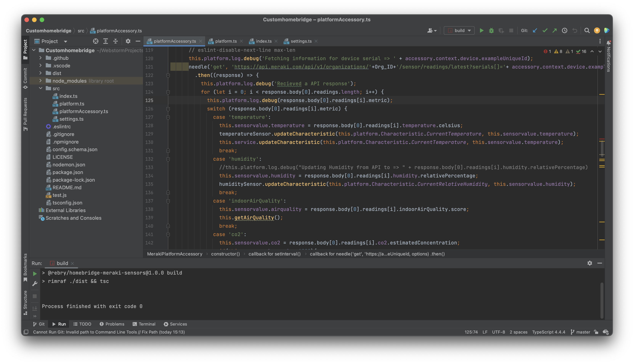Click the Git commit checkmark icon

coord(545,30)
